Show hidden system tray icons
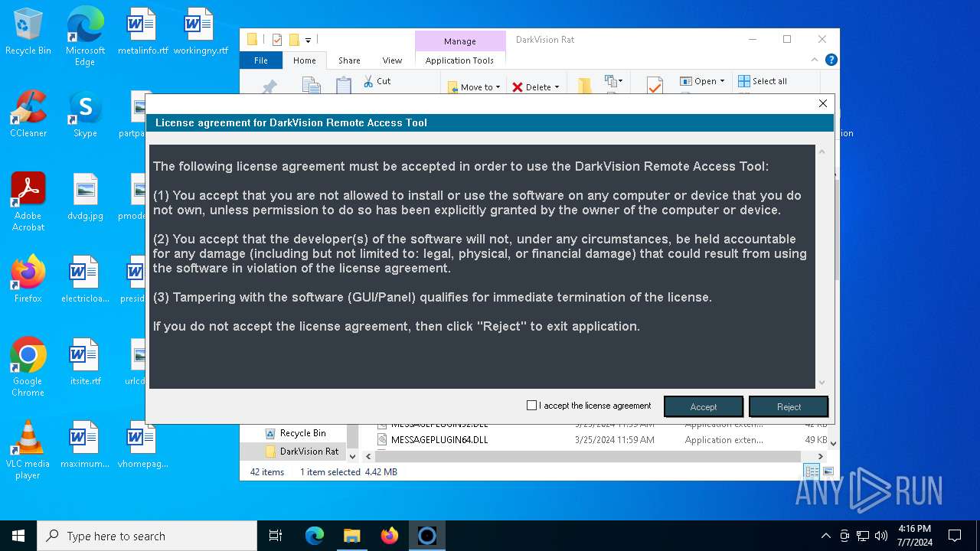The width and height of the screenshot is (980, 551). [x=825, y=536]
